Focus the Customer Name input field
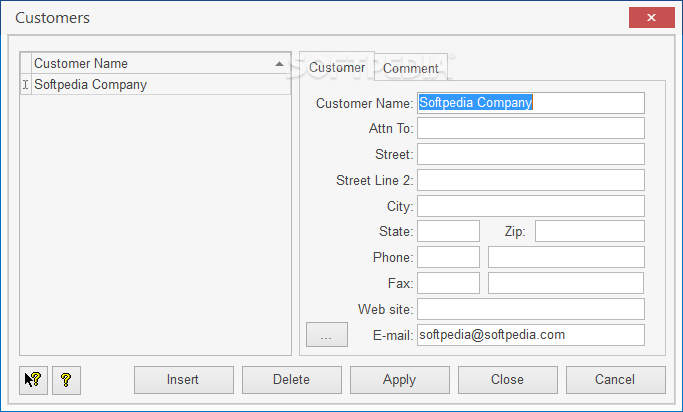This screenshot has width=683, height=412. [x=531, y=103]
